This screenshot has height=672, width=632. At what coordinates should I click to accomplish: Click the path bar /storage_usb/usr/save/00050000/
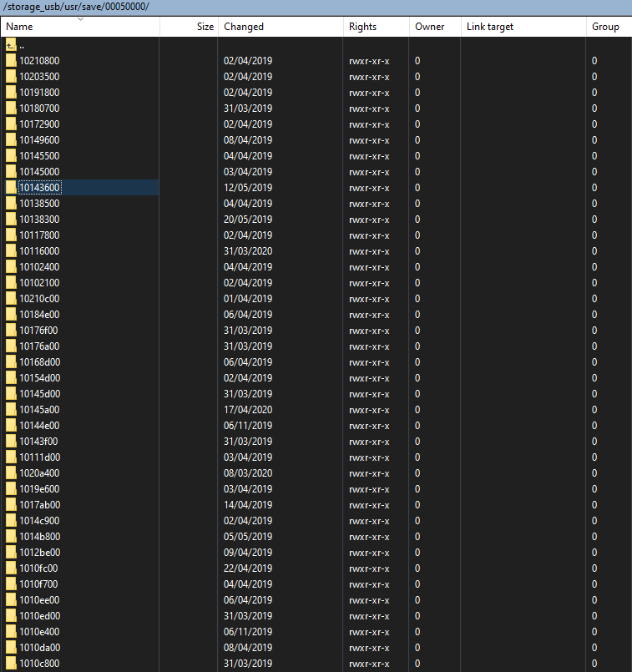[x=316, y=8]
